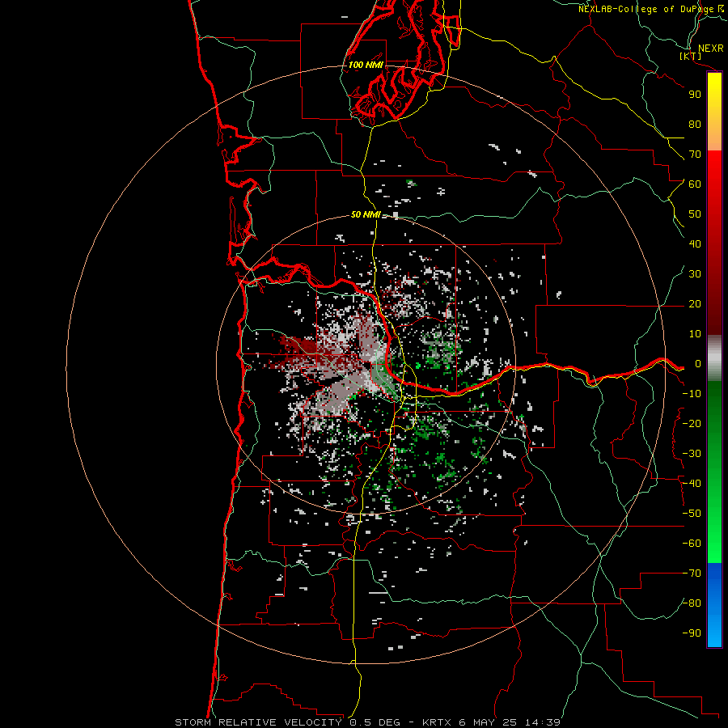Click the orange band near 70 on the scale
The width and height of the screenshot is (728, 728).
pyautogui.click(x=714, y=139)
